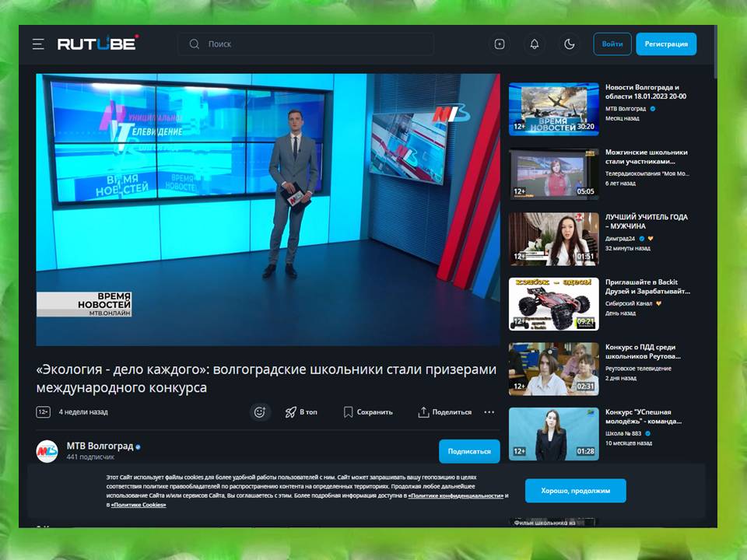Open the МТВ Волгоград sidebar channel link
Screen dimensions: 747x560
[626, 109]
